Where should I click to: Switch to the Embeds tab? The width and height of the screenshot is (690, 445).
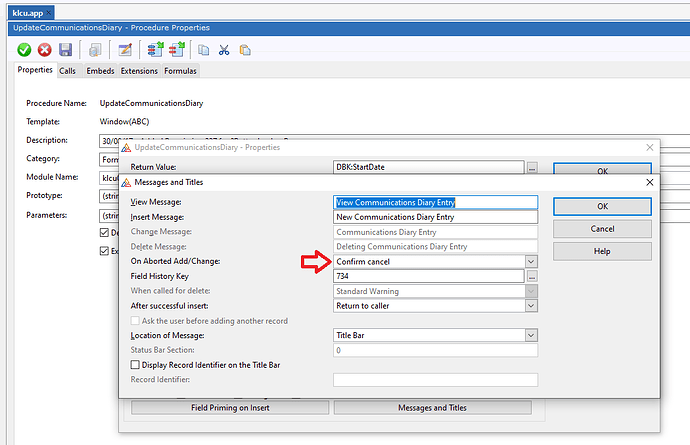(x=100, y=71)
